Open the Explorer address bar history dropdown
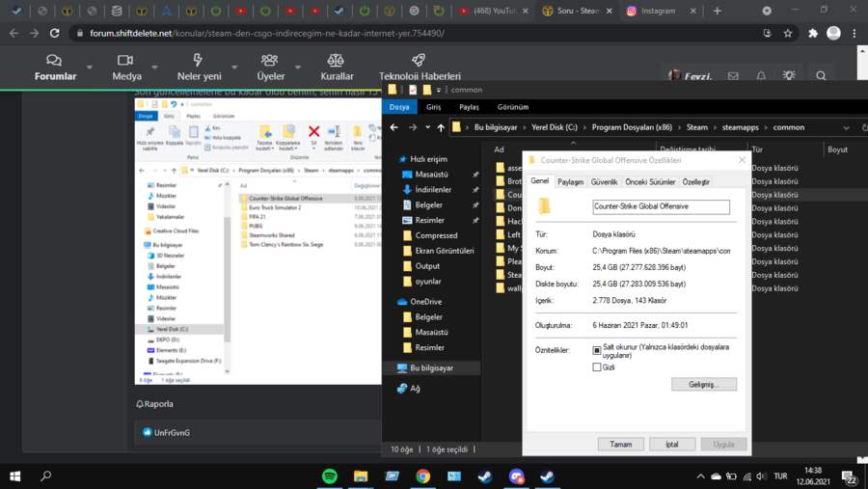 (x=846, y=127)
